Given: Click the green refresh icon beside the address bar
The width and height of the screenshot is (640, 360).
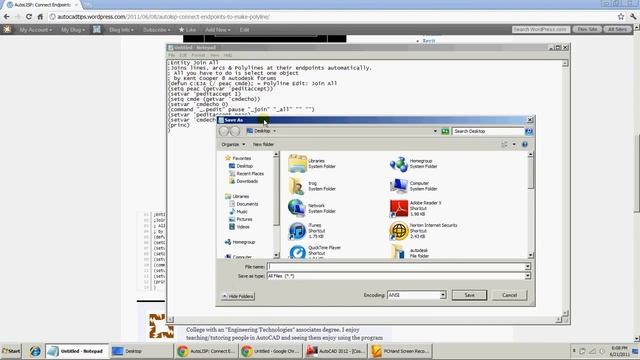Looking at the screenshot, I should tap(445, 131).
